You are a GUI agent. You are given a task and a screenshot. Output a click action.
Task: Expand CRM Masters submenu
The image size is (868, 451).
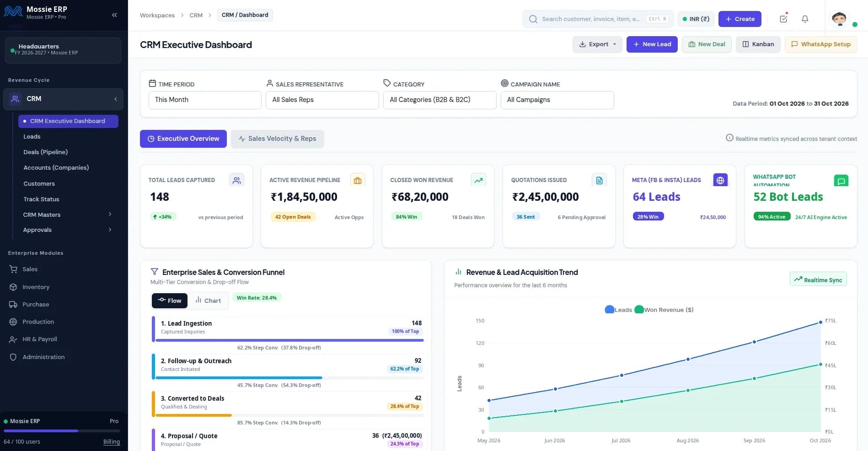coord(110,215)
